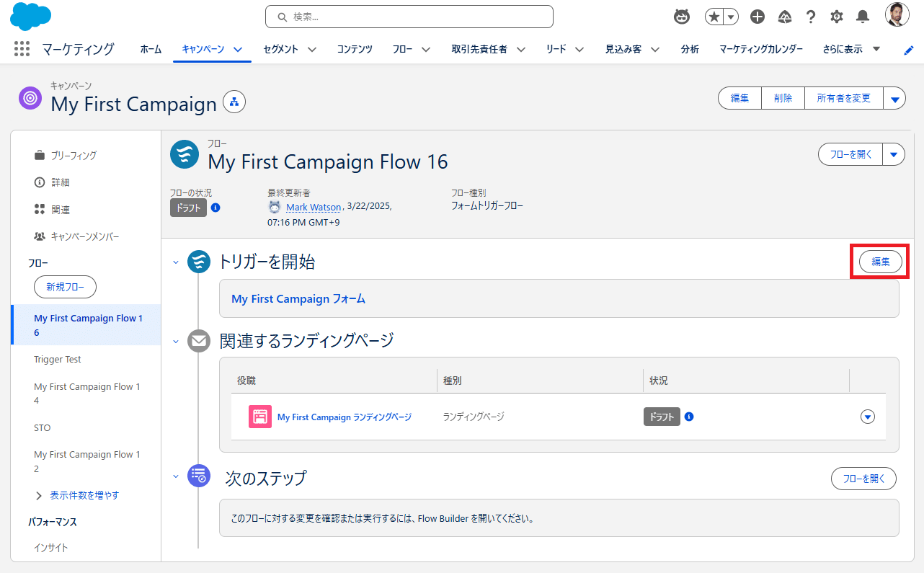Open the 分析 tab

pos(690,49)
